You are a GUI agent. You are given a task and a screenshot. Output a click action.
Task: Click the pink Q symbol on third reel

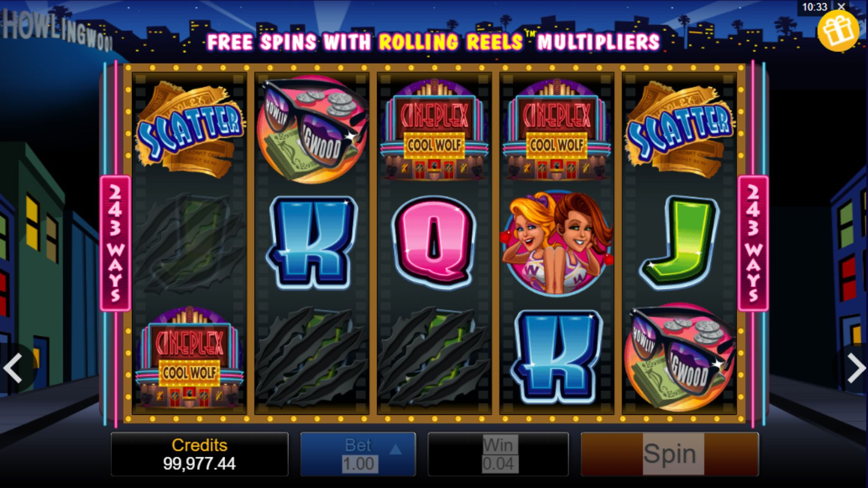(434, 243)
